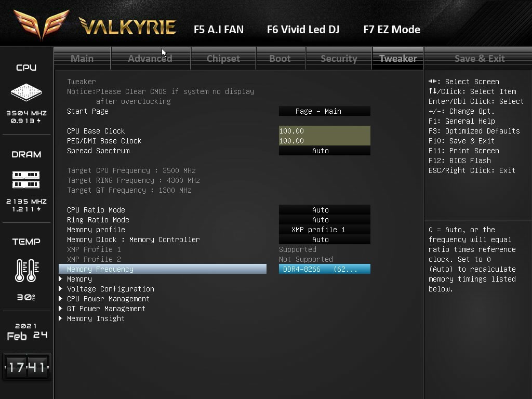The height and width of the screenshot is (399, 532).
Task: Expand CPU Power Management submenu
Action: coord(108,299)
